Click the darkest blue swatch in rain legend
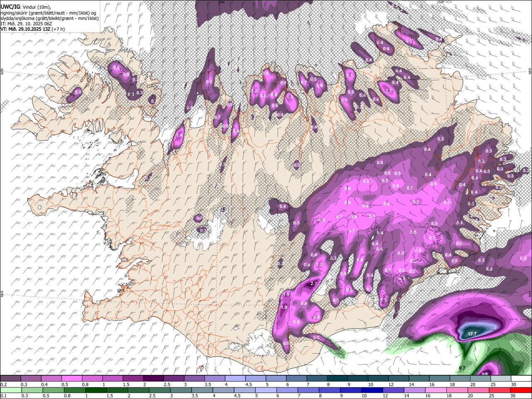 click(372, 390)
